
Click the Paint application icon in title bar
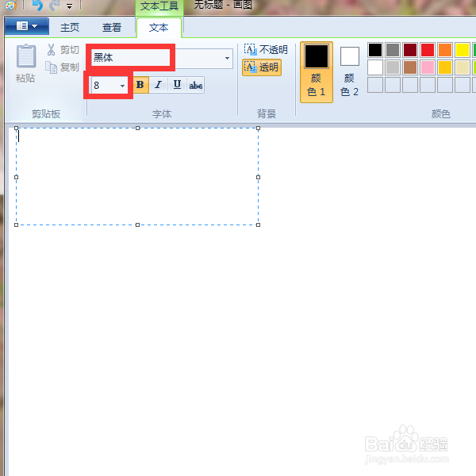(x=10, y=6)
